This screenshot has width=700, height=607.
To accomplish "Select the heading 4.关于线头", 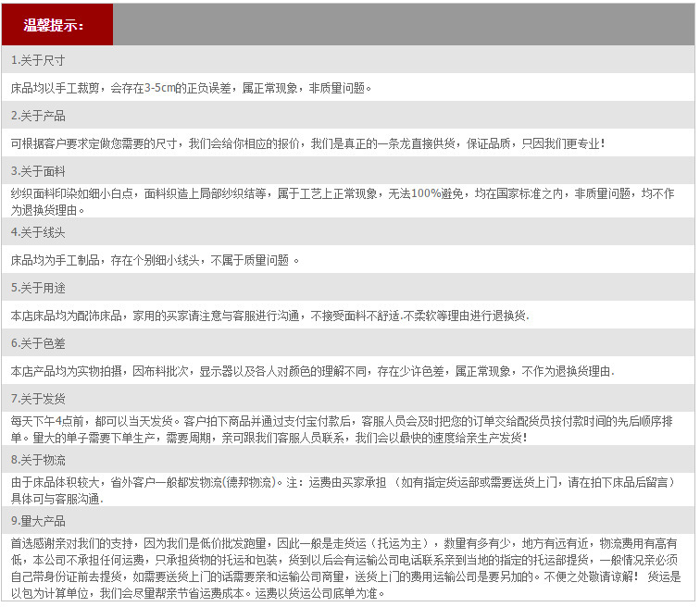I will click(38, 232).
